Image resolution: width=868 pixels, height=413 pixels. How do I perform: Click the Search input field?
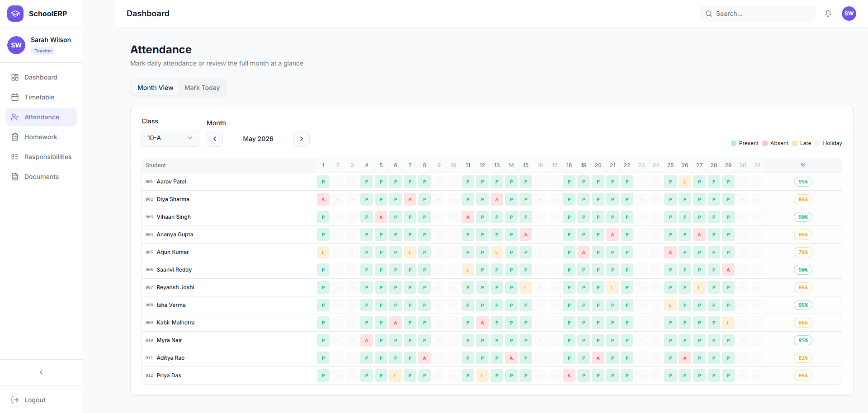[x=758, y=14]
